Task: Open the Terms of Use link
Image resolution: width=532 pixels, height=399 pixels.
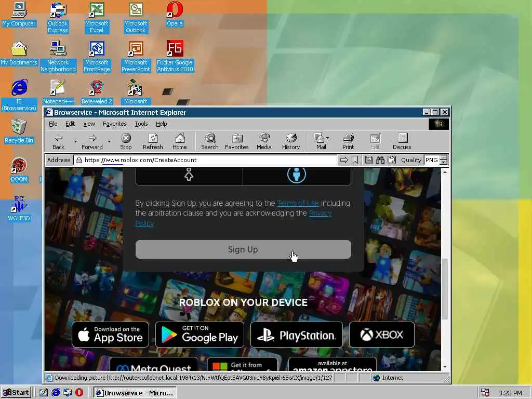Action: point(298,203)
